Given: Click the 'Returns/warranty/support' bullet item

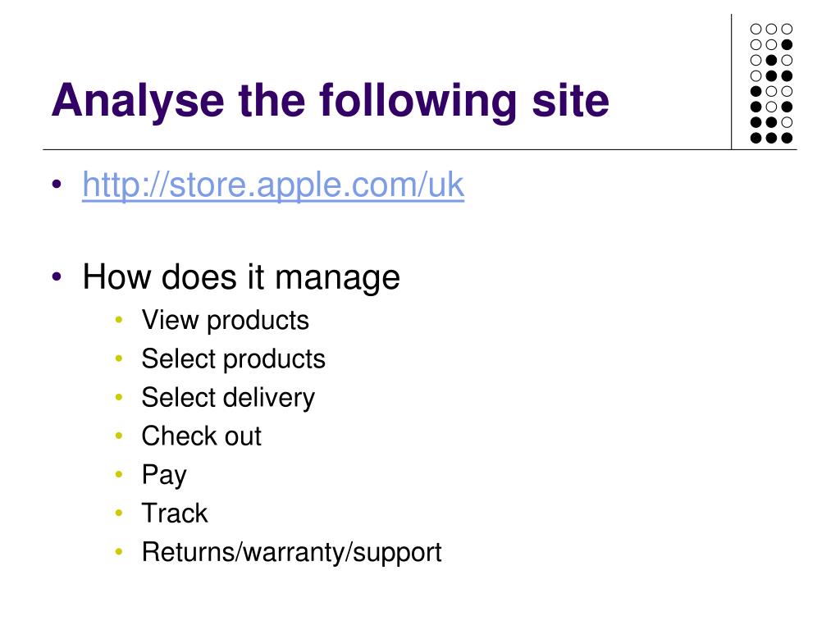Looking at the screenshot, I should (291, 552).
